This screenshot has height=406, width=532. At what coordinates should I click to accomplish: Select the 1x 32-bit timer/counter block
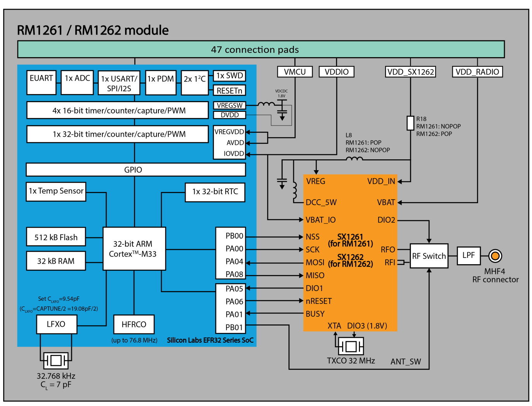click(x=118, y=134)
